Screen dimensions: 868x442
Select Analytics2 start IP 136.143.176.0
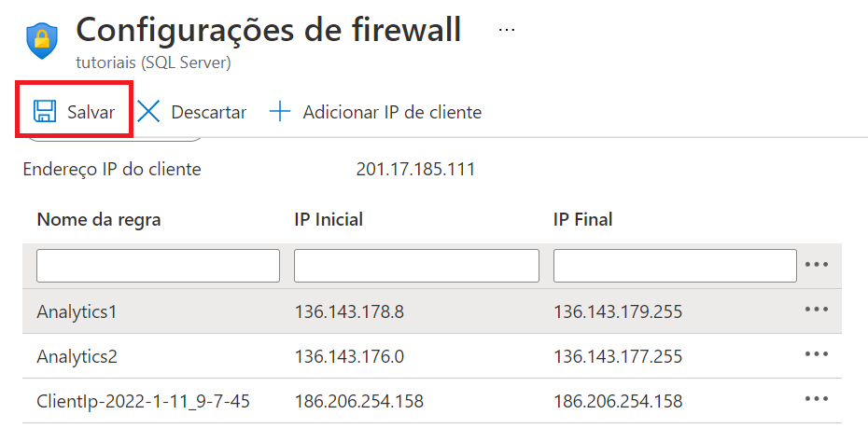pos(349,356)
